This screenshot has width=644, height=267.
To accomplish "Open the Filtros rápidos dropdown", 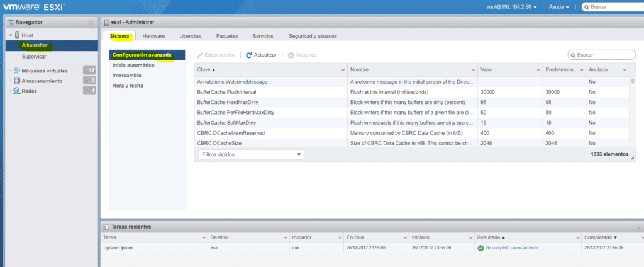I will click(251, 155).
